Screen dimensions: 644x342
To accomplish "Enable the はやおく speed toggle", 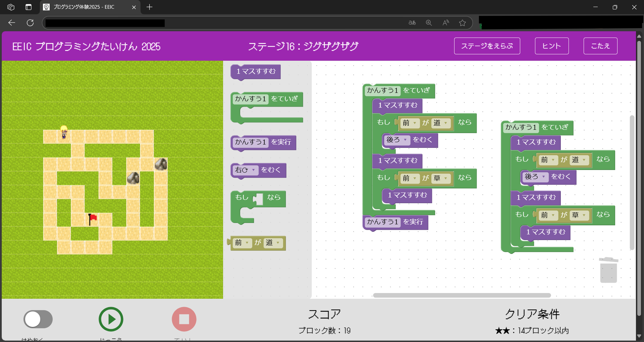I will coord(38,319).
